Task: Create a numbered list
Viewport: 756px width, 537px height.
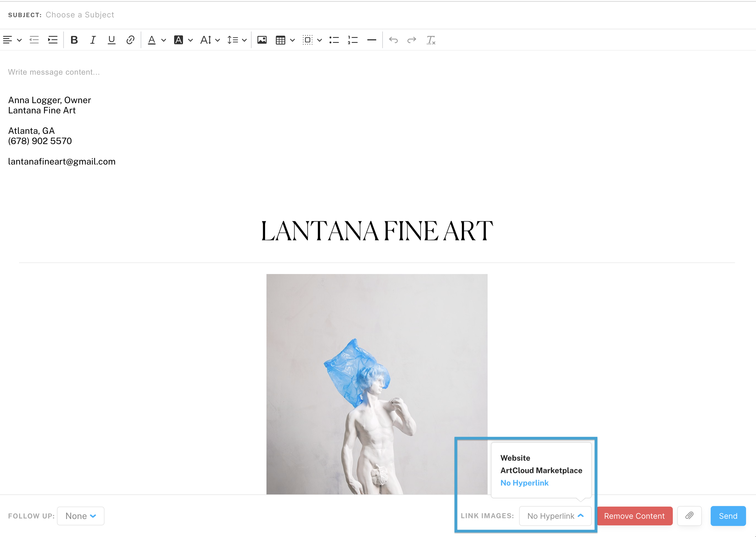Action: 353,40
